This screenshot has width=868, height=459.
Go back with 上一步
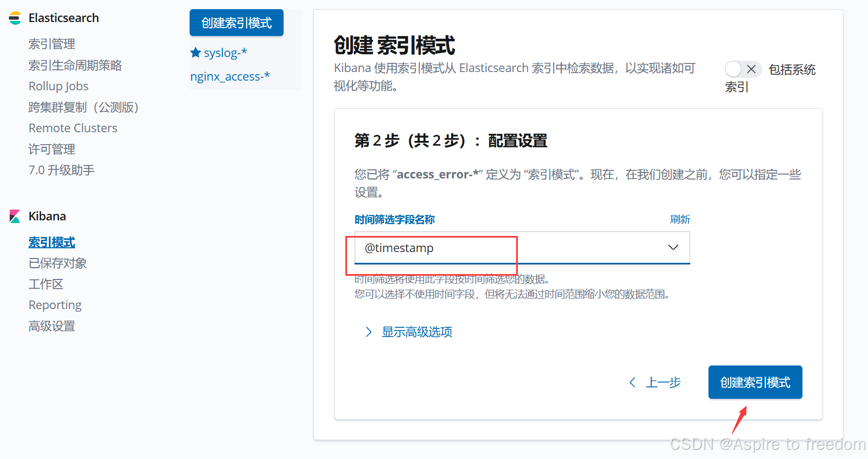[x=663, y=382]
